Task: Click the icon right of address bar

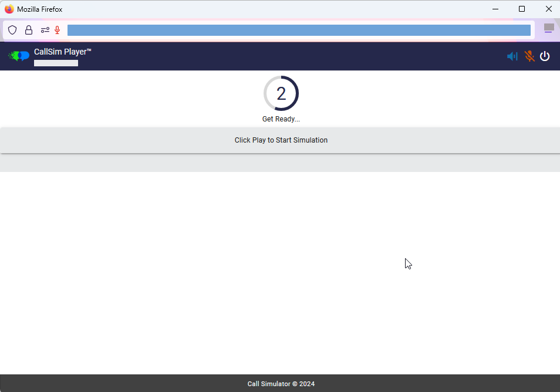Action: [549, 28]
